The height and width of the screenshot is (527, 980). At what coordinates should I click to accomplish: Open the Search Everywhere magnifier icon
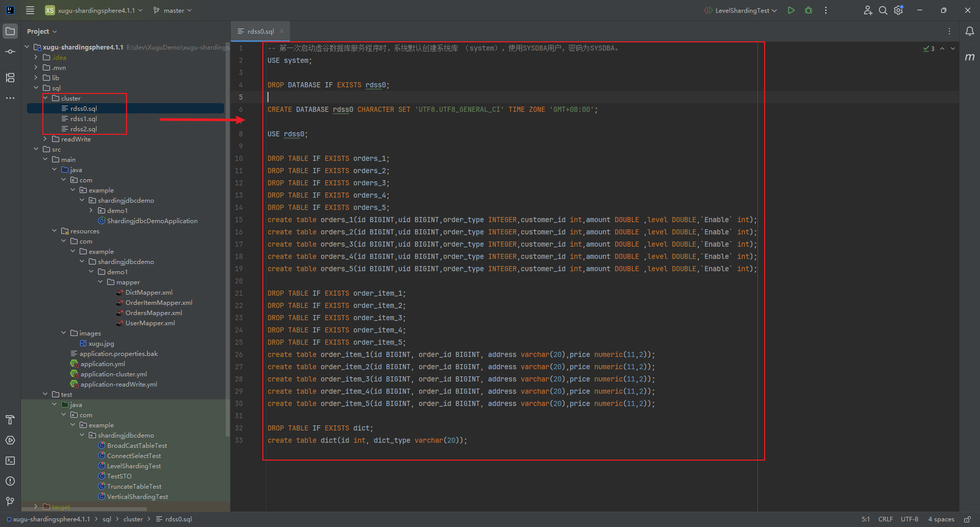point(883,10)
